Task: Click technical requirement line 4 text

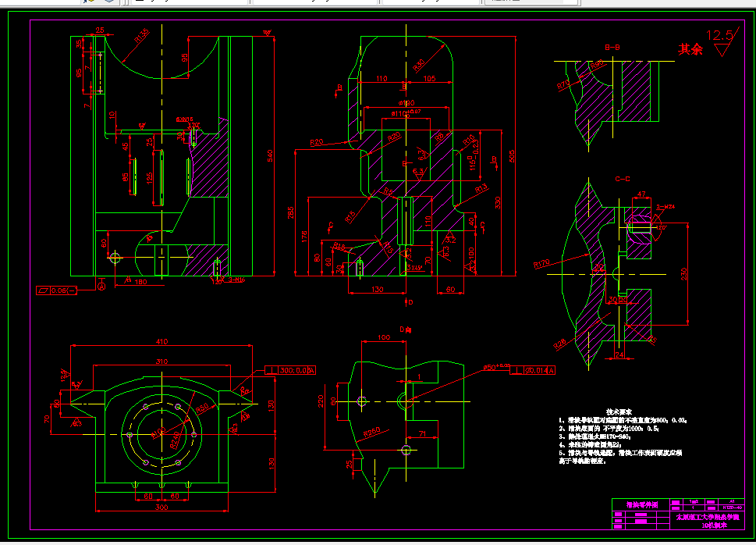Action: [x=591, y=444]
